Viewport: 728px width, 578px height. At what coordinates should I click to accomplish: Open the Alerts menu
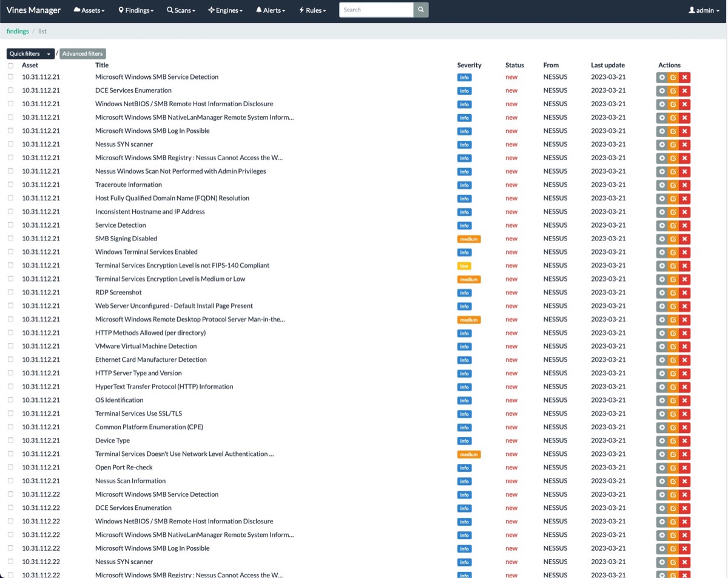pos(271,10)
